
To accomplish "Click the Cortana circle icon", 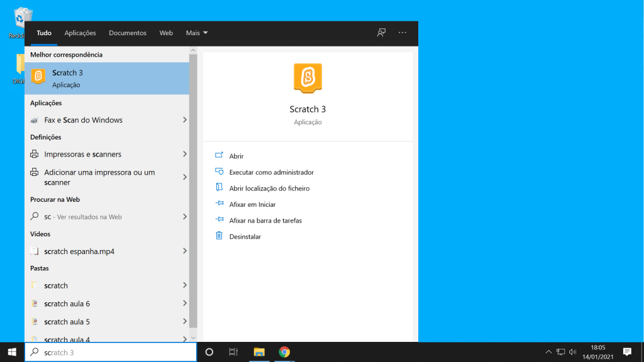I will [x=209, y=352].
